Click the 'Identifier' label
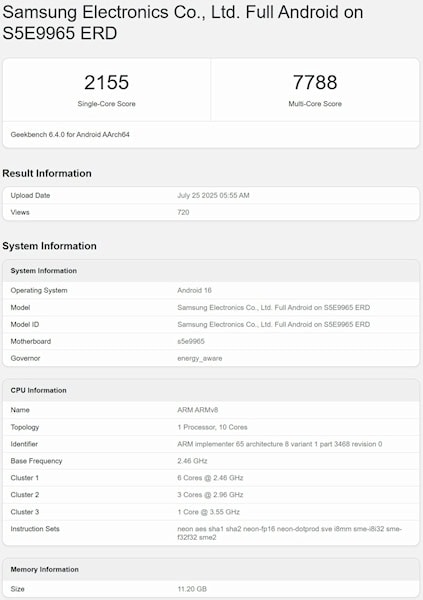Image resolution: width=423 pixels, height=600 pixels. [24, 444]
